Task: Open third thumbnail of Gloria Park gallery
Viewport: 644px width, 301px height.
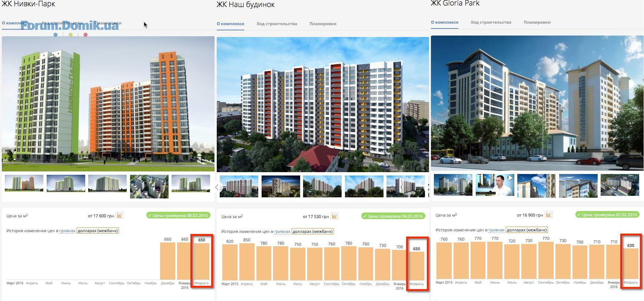Action: tap(537, 185)
